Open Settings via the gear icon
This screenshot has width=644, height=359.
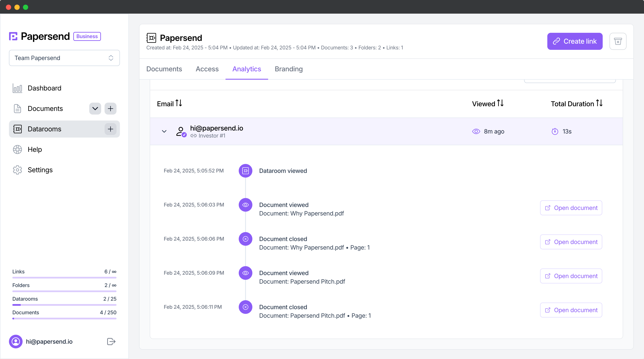tap(17, 170)
